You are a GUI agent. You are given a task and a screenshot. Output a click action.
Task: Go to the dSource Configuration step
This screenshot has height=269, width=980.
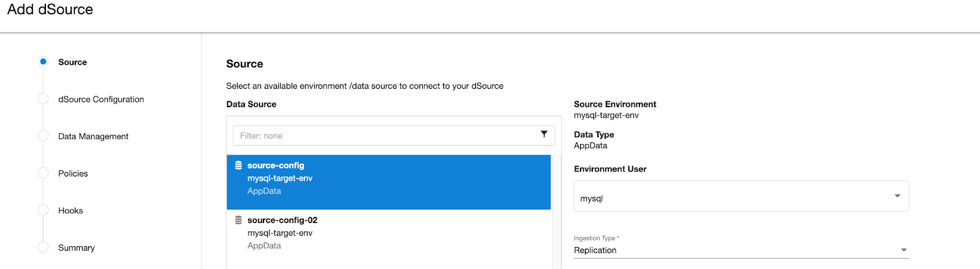tap(101, 99)
